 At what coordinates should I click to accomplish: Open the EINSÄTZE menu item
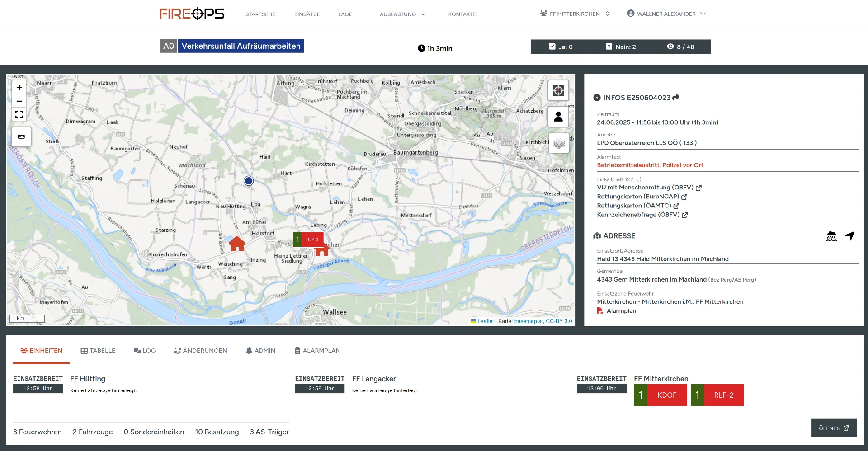[x=307, y=14]
